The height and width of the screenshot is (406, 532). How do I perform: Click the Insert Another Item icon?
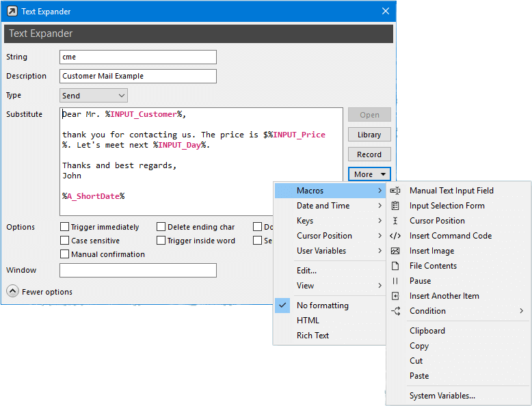tap(395, 296)
